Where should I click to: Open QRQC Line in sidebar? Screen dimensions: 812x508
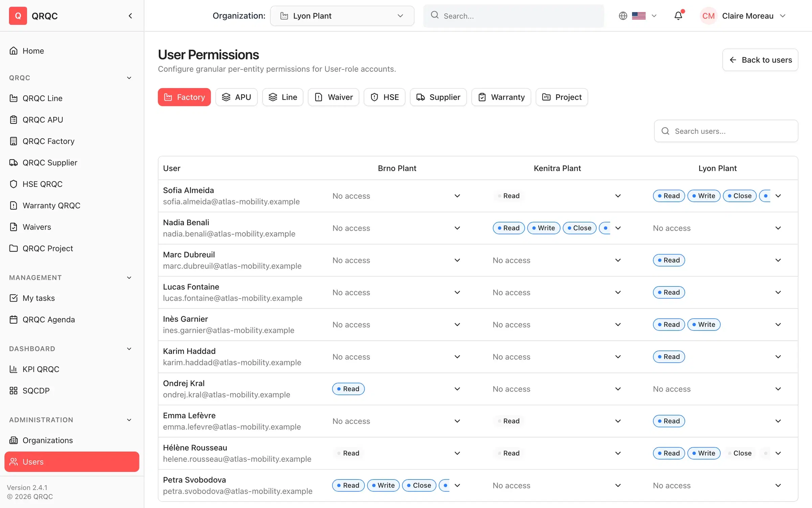point(72,98)
